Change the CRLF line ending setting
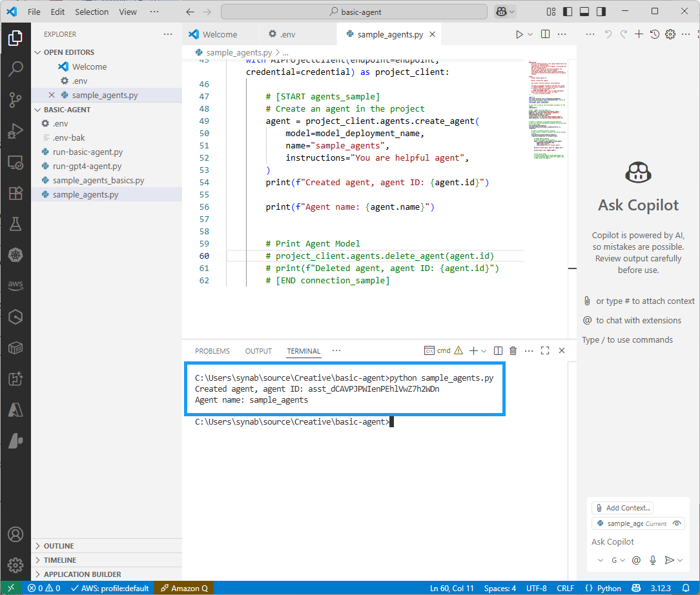 (565, 589)
